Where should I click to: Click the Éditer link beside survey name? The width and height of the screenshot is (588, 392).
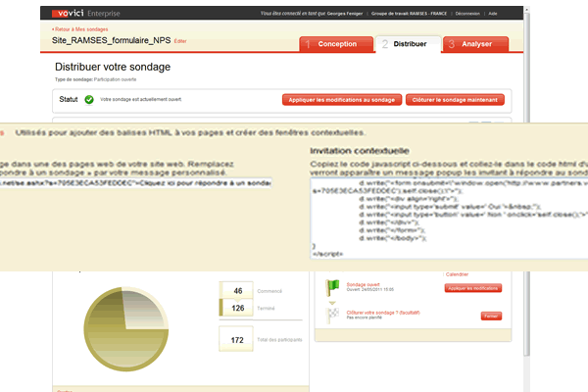(x=180, y=41)
